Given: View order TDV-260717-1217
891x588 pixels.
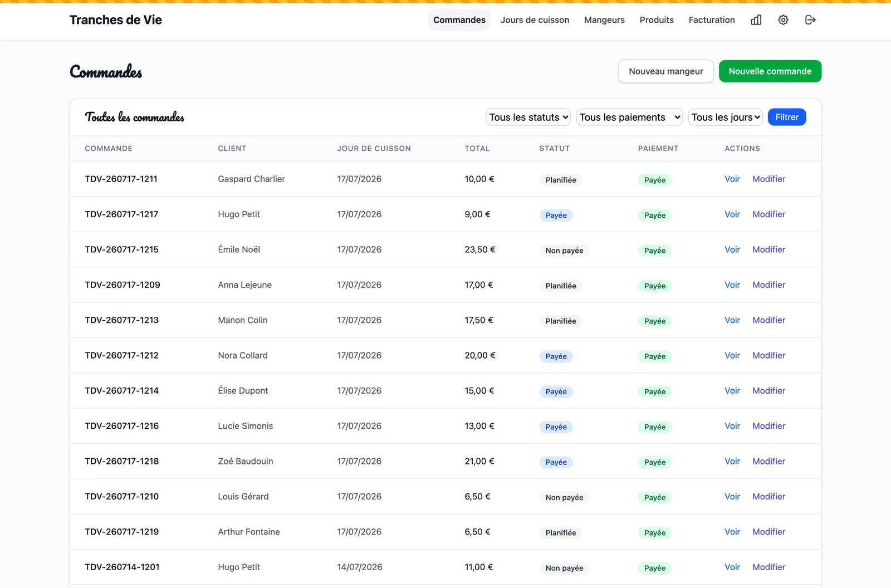Looking at the screenshot, I should (732, 214).
